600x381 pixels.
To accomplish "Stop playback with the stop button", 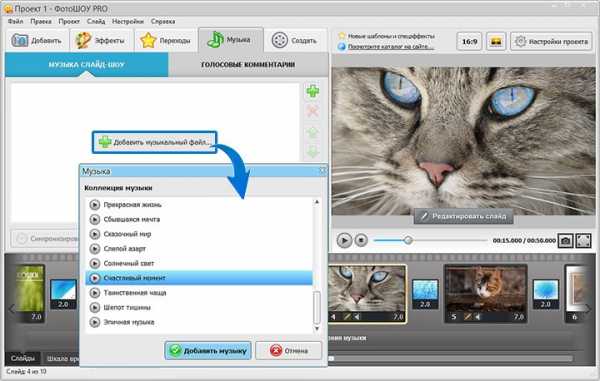I will coord(361,240).
